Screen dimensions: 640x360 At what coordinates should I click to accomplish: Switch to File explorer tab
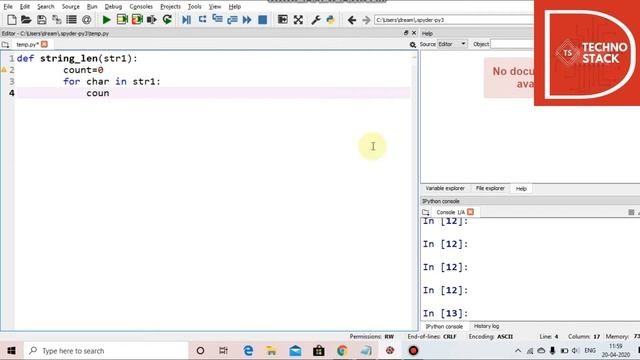(490, 189)
